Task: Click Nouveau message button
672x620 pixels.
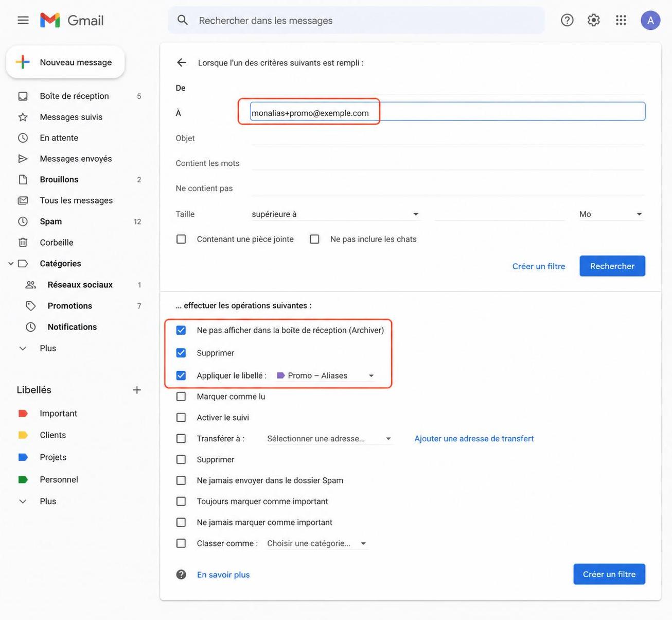Action: point(65,62)
